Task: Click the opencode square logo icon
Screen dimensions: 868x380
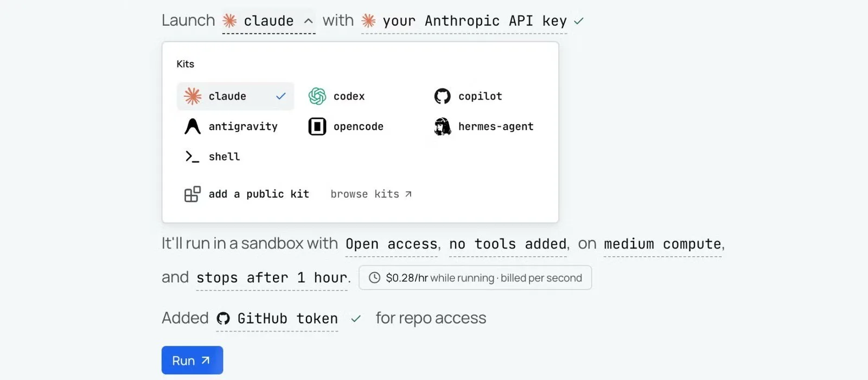Action: click(317, 126)
